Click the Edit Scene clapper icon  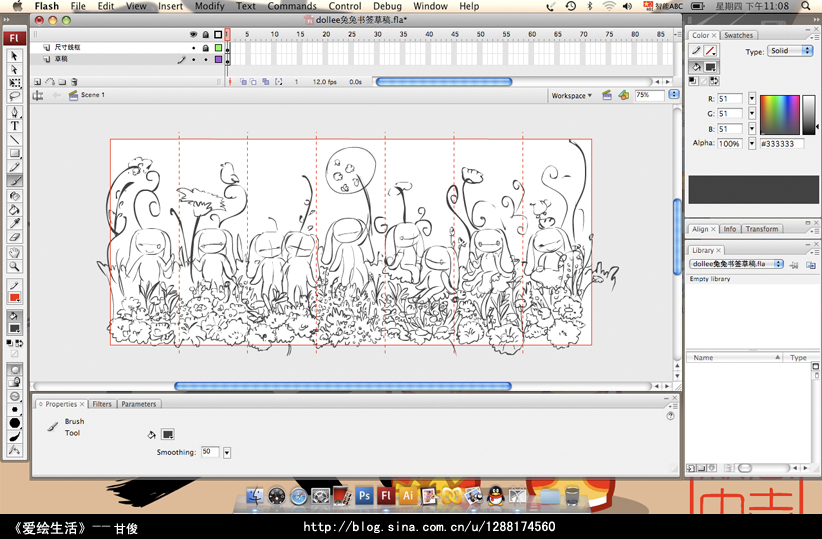607,95
